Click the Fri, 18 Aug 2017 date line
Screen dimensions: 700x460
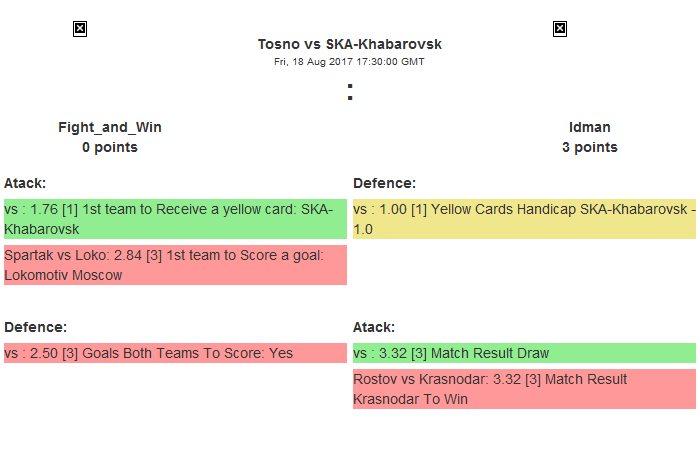[x=349, y=61]
